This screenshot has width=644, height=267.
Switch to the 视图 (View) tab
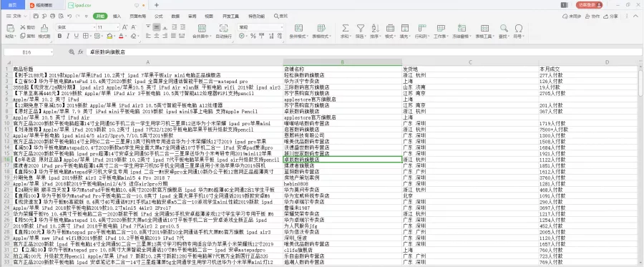(209, 16)
